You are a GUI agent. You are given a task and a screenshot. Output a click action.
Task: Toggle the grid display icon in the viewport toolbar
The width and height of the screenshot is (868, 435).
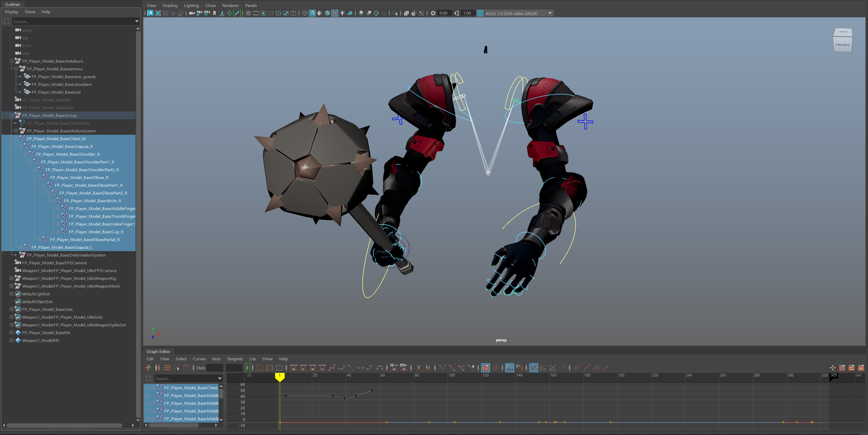[249, 13]
